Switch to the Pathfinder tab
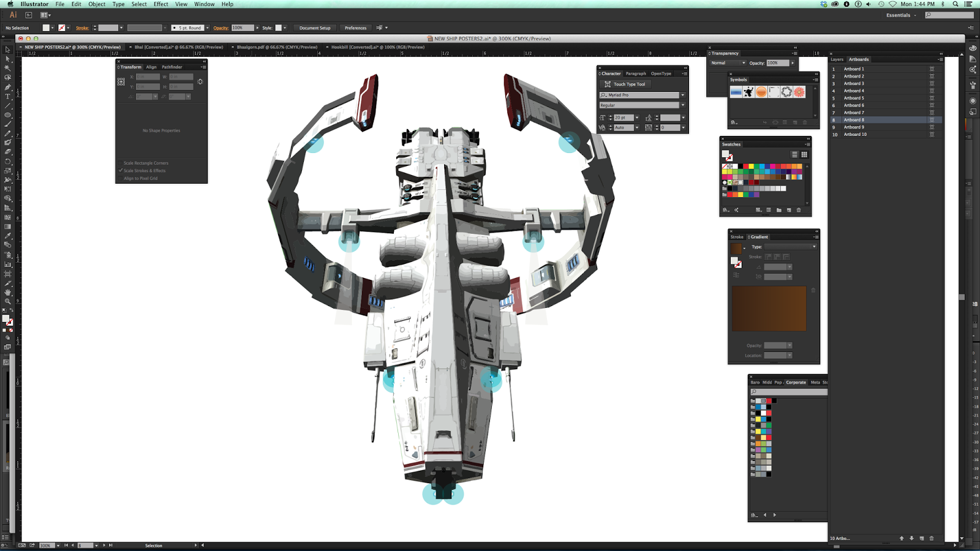 click(x=172, y=67)
